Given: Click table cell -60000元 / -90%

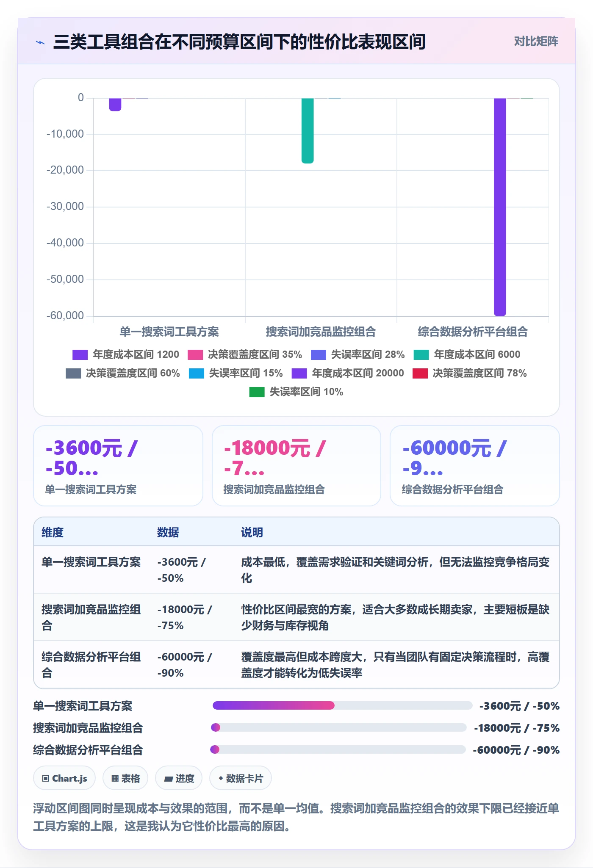Looking at the screenshot, I should coord(185,665).
